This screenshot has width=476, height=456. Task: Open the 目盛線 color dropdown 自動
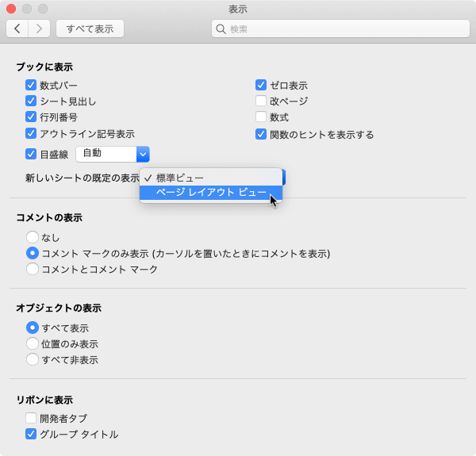(113, 154)
